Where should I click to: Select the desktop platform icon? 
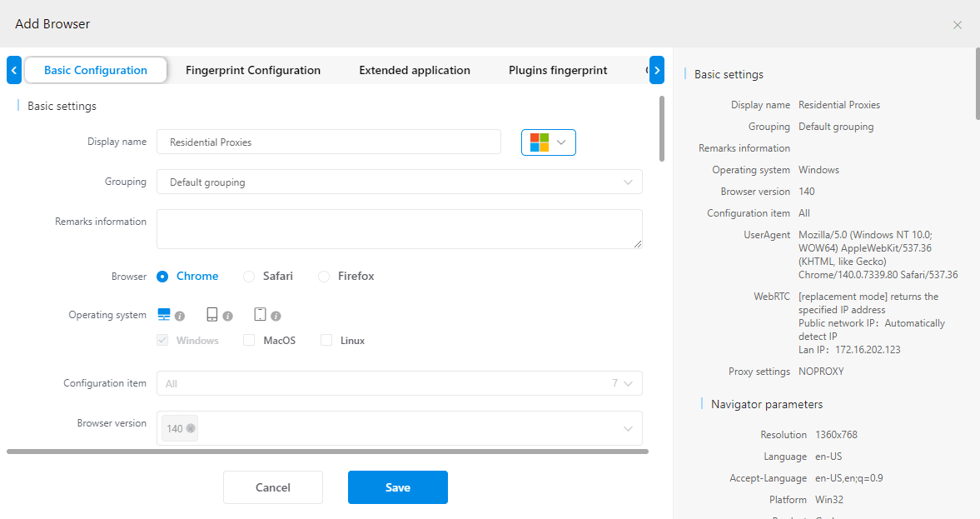(x=166, y=314)
